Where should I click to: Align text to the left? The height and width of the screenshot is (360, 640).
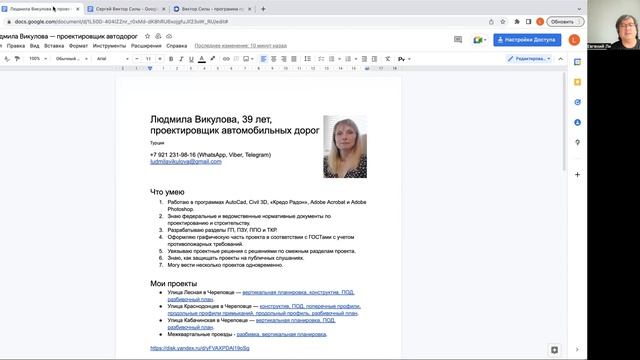click(x=264, y=59)
